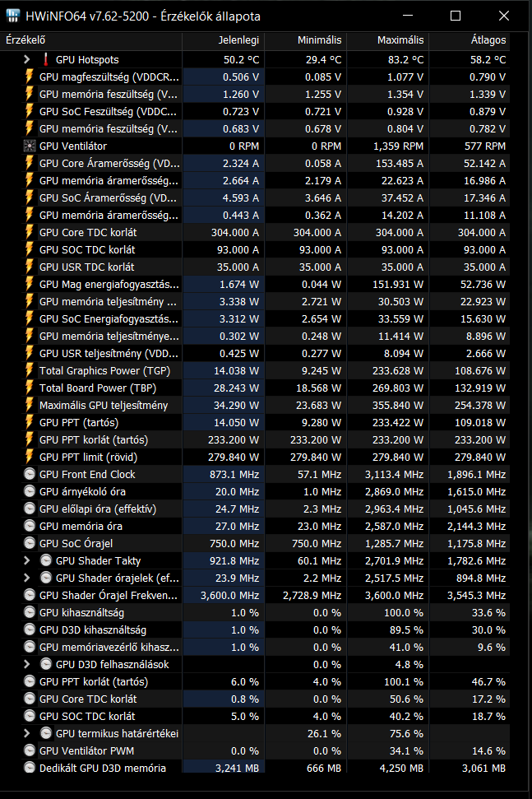
Task: Click lightning icon of GPU USR TDC korlát
Action: coord(30,267)
